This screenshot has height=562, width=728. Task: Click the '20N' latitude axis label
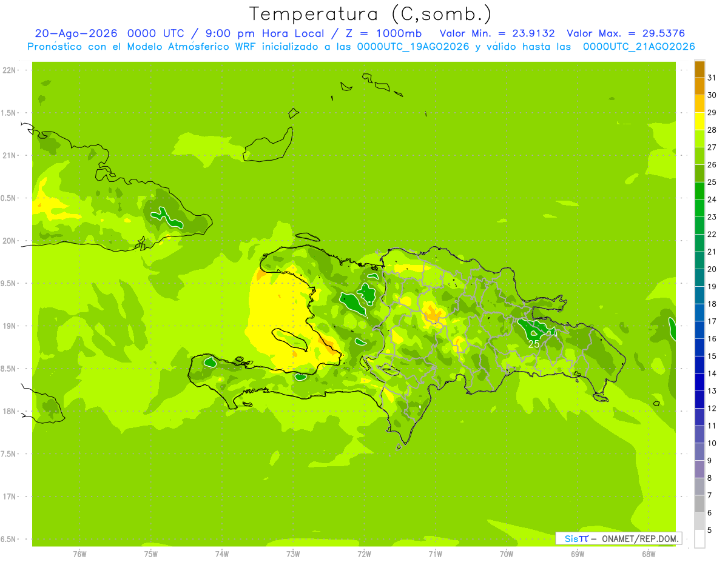(9, 241)
